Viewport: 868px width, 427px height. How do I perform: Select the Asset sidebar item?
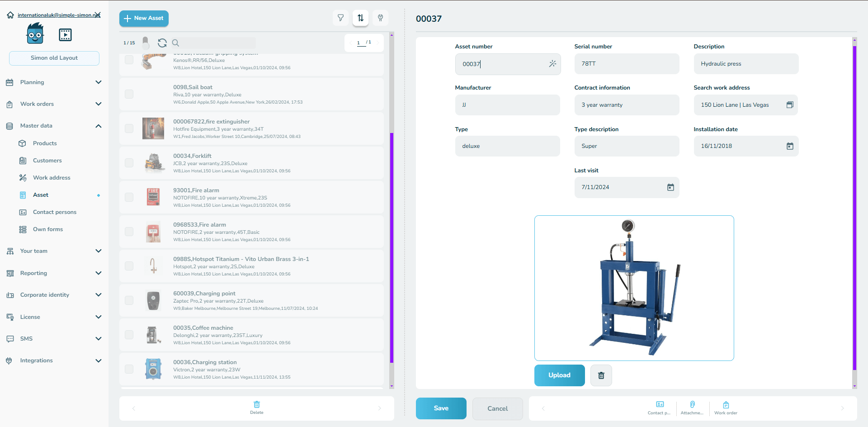point(41,195)
